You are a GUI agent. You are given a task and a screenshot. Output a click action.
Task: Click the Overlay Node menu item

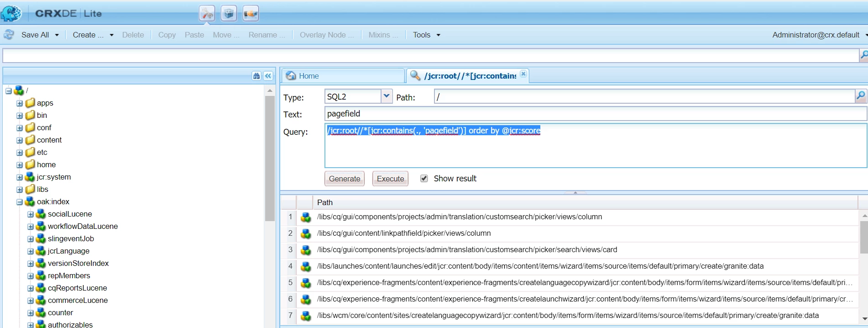point(326,35)
